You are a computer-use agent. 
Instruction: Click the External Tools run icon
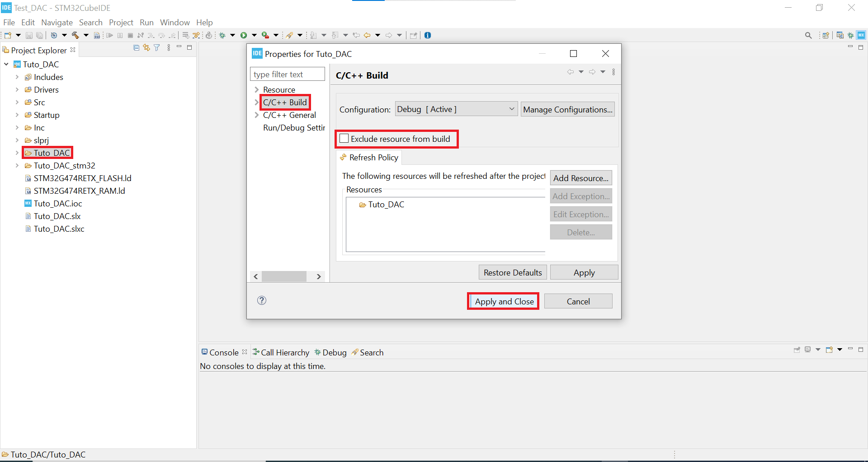tap(265, 35)
